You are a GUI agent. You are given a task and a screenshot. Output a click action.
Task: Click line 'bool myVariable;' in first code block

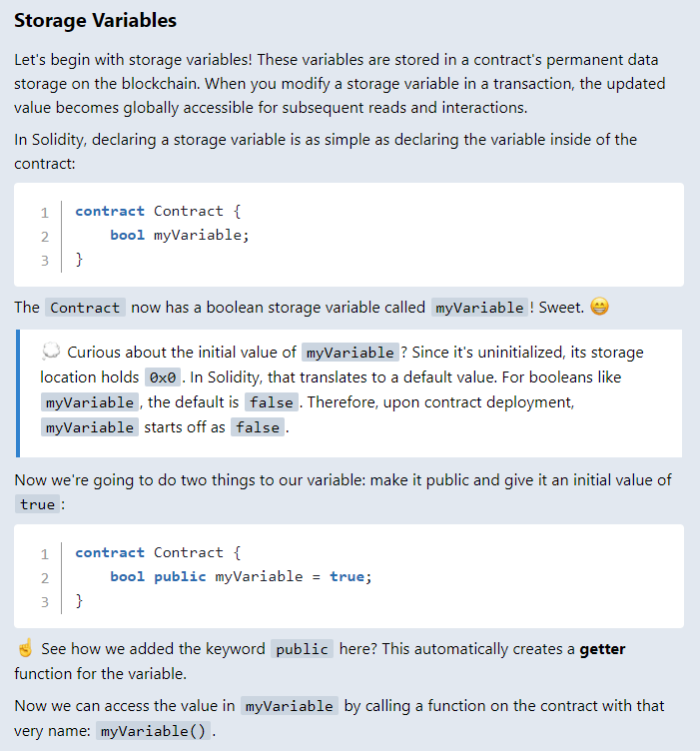180,235
